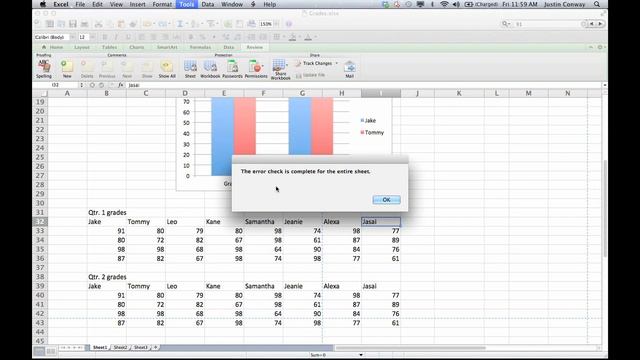Open the Passwords protection option
Image resolution: width=640 pixels, height=360 pixels.
[232, 68]
